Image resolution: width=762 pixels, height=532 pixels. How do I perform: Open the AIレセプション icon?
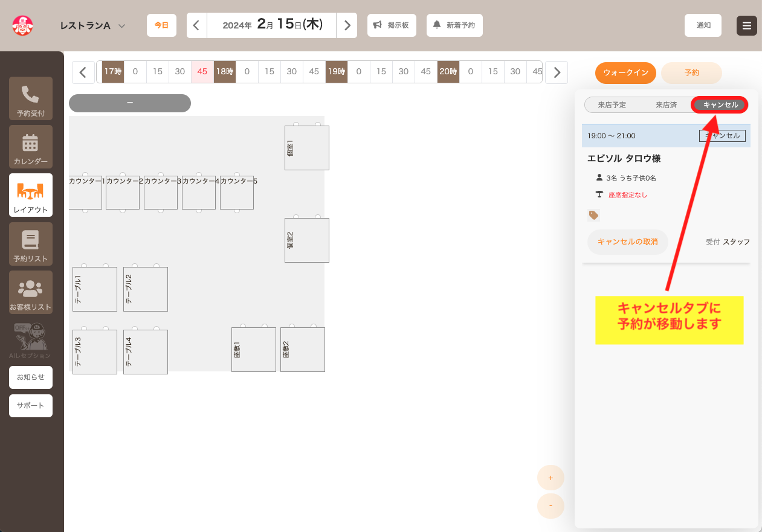click(30, 341)
